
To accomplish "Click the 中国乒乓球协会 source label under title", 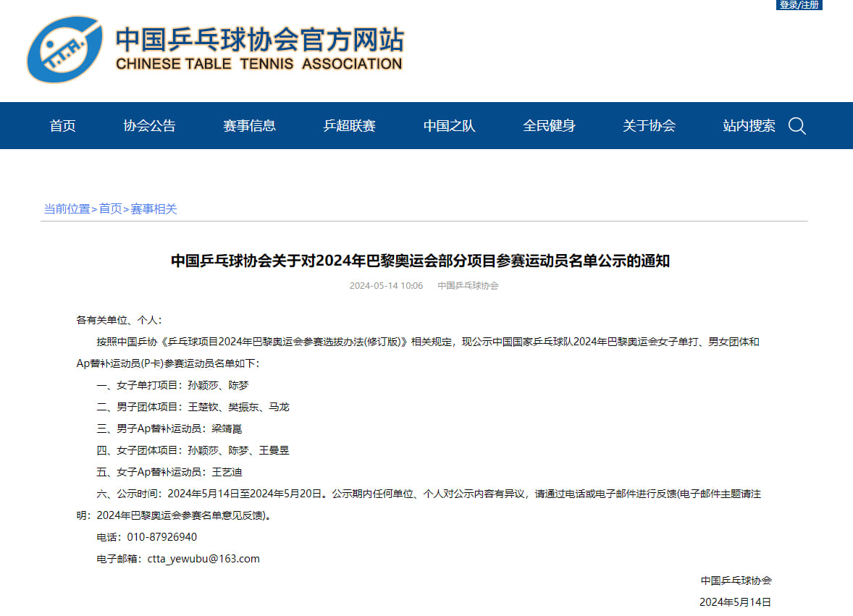I will point(468,286).
